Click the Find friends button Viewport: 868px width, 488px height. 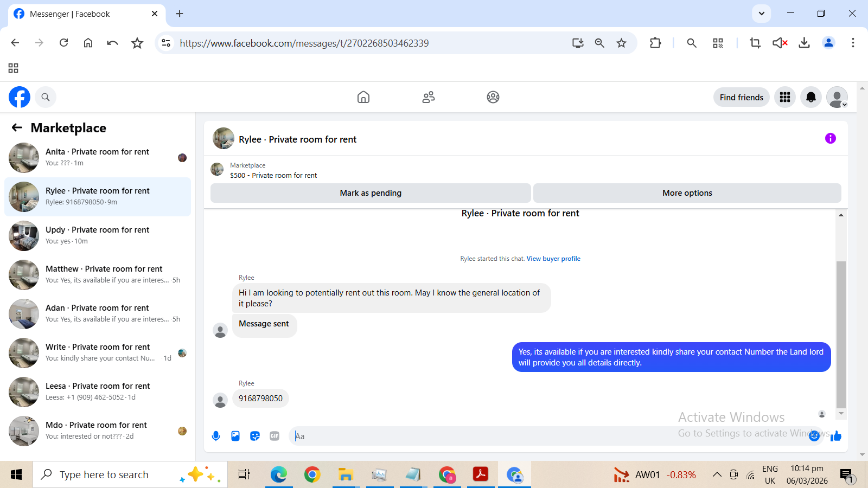pos(742,97)
